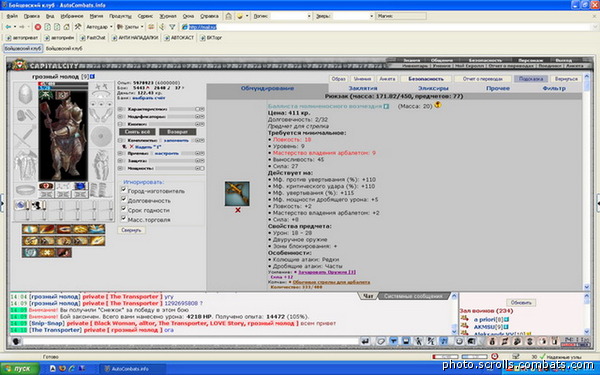Toggle the Долговечность ignore checkbox
Viewport: 600px width, 375px height.
coord(124,199)
